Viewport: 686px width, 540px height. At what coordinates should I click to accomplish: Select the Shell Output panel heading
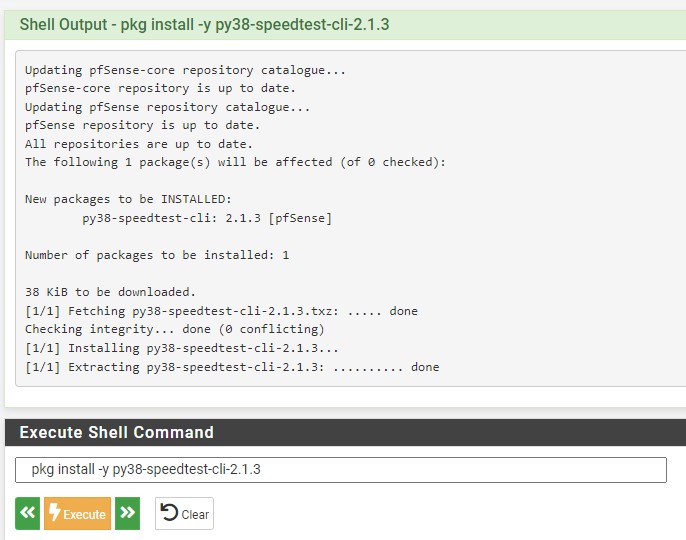point(204,24)
